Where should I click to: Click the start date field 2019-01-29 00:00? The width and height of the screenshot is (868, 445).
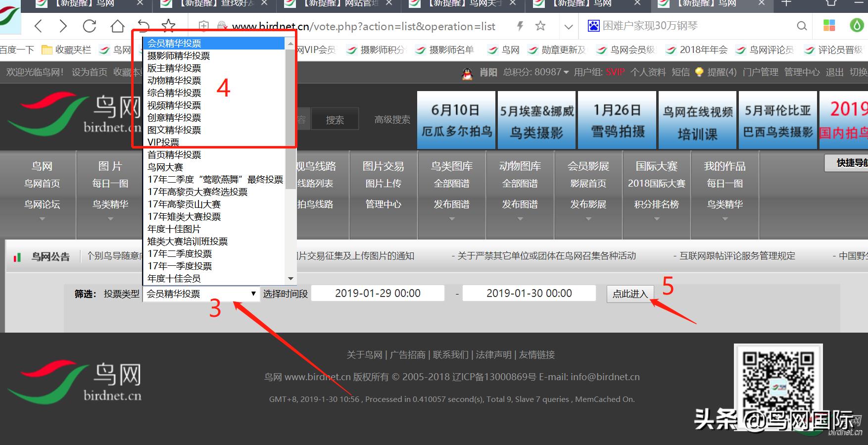378,294
